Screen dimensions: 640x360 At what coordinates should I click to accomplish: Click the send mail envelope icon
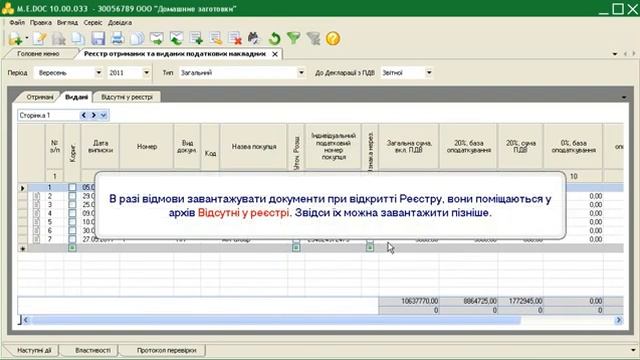pyautogui.click(x=157, y=39)
